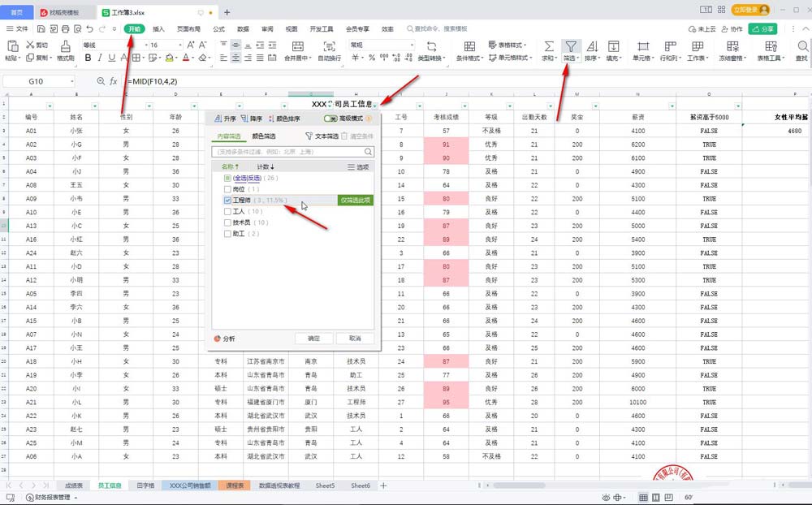
Task: Click the 查找 magnifier icon in ribbon
Action: 803,46
